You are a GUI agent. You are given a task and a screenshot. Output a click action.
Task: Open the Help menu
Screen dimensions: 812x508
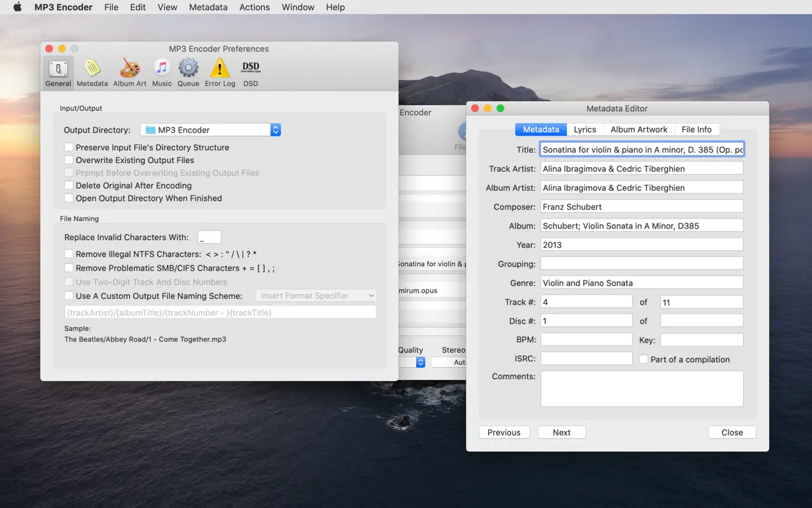(x=335, y=7)
